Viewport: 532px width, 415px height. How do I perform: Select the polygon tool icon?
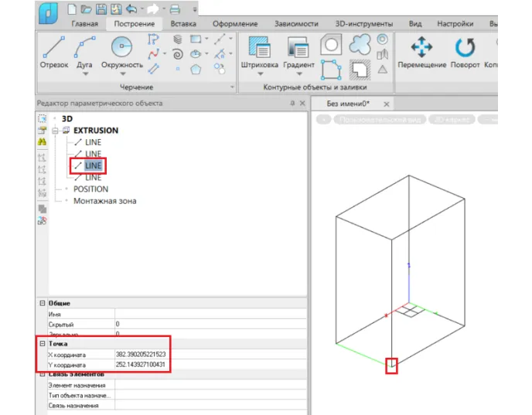click(196, 70)
